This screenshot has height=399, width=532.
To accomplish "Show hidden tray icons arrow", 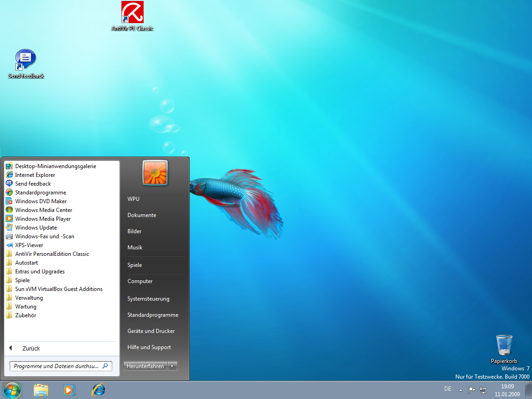I will coord(460,390).
